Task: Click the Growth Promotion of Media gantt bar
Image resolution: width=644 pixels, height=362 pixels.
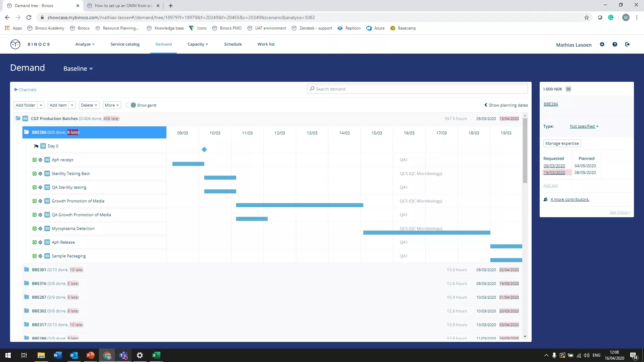Action: tap(300, 205)
